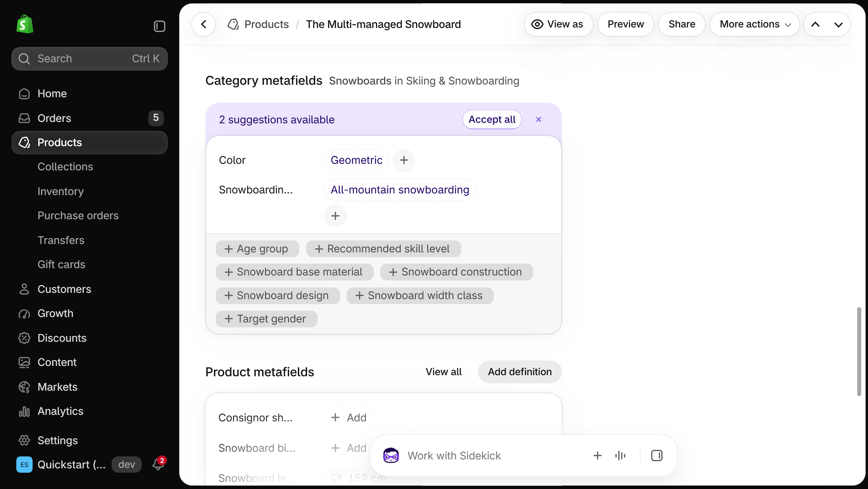Viewport: 868px width, 489px height.
Task: Click the page vertical scrollbar
Action: coord(859,351)
